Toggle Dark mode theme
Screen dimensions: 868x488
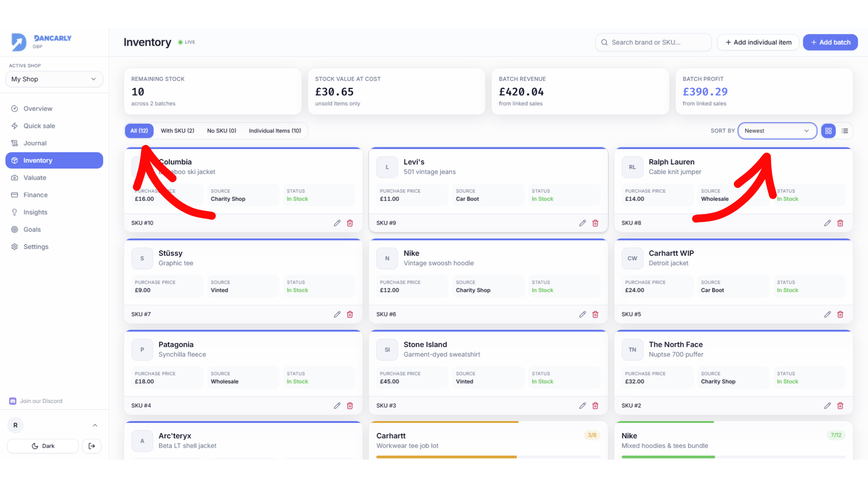43,446
